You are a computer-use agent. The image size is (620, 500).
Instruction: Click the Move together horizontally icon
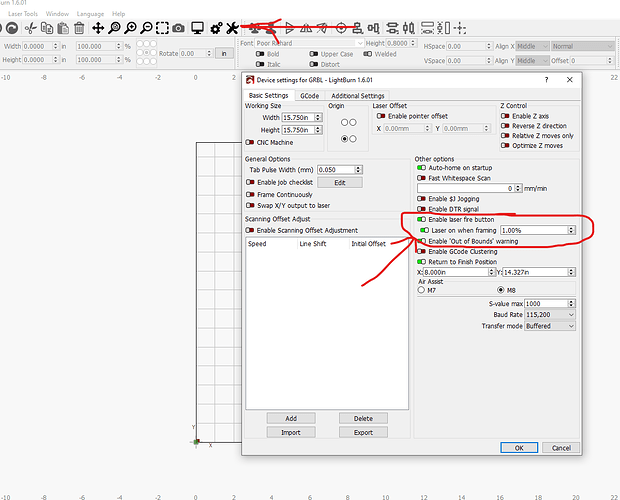(427, 28)
